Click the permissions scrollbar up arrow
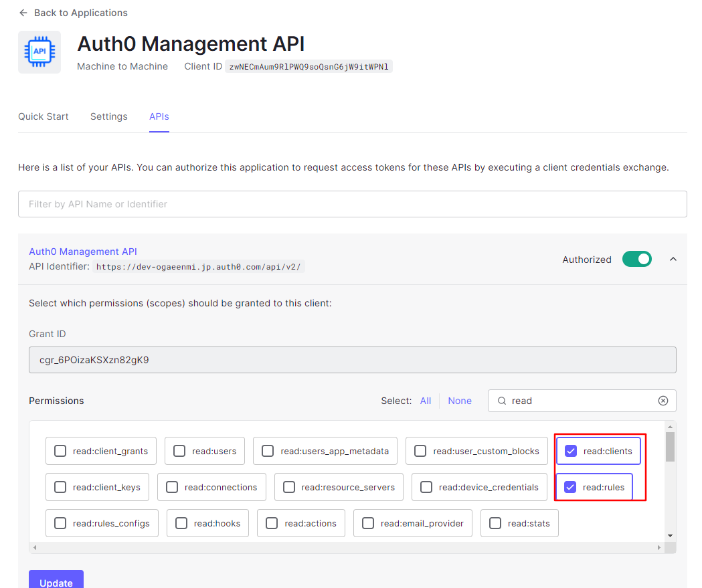 tap(670, 427)
